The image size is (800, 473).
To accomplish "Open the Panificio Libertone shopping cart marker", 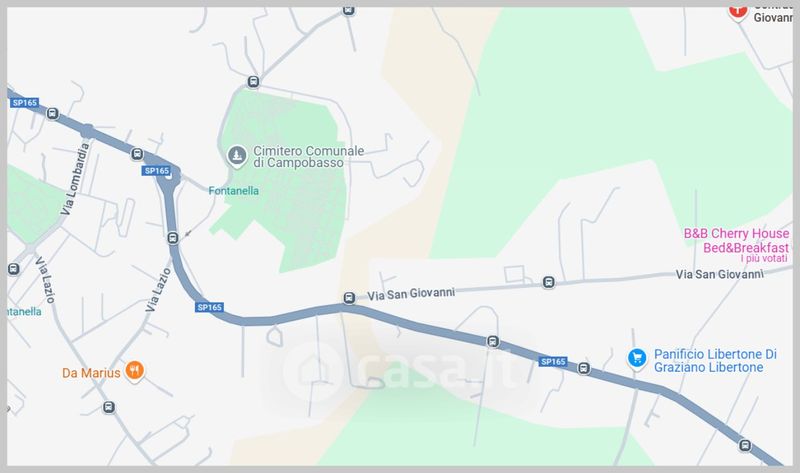I will [637, 358].
